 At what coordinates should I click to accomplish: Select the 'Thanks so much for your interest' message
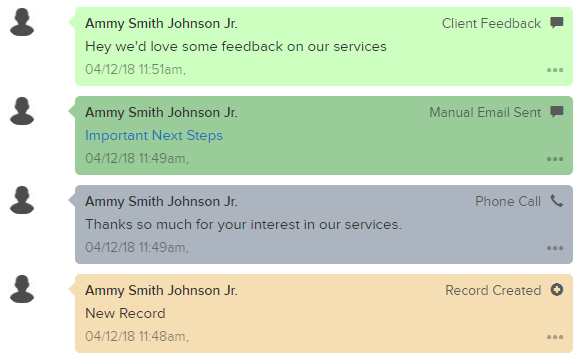pyautogui.click(x=243, y=225)
